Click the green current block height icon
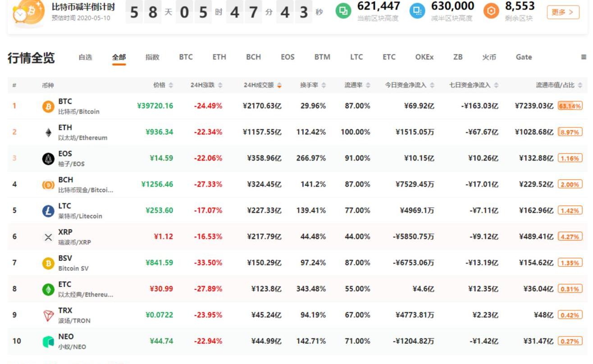Image resolution: width=593 pixels, height=364 pixels. tap(343, 11)
